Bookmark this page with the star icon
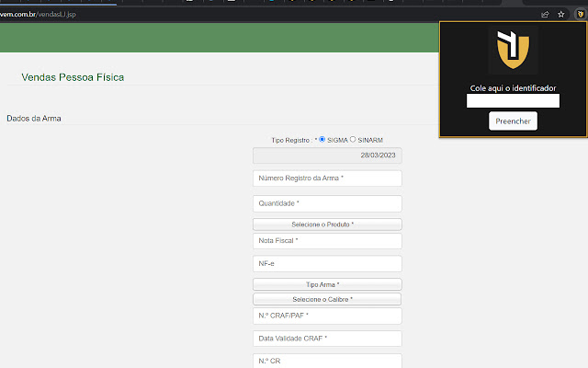588x368 pixels. pos(561,15)
